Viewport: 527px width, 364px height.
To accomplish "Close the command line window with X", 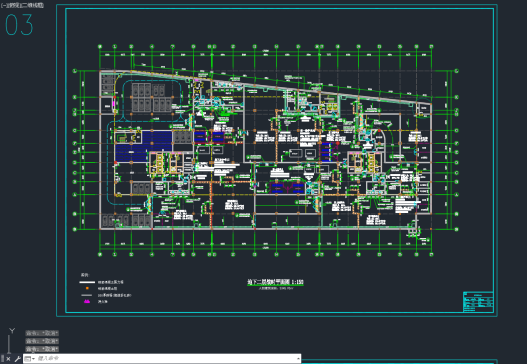I will pyautogui.click(x=8, y=359).
